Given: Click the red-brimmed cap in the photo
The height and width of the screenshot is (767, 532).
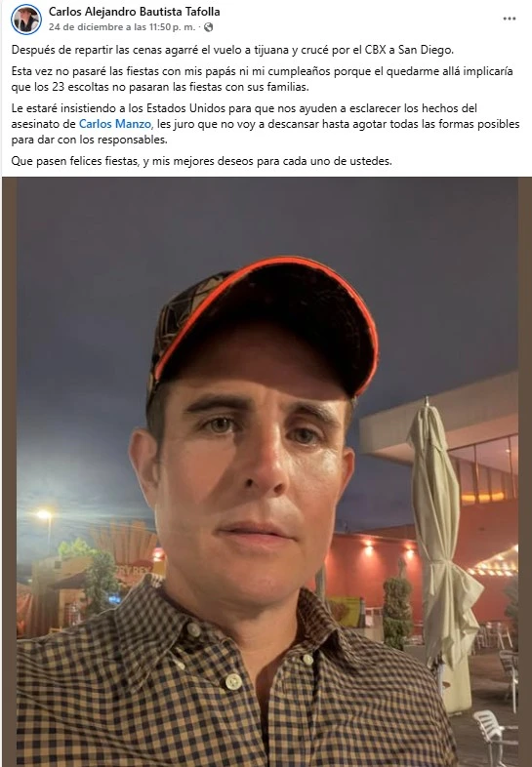Looking at the screenshot, I should 265,325.
